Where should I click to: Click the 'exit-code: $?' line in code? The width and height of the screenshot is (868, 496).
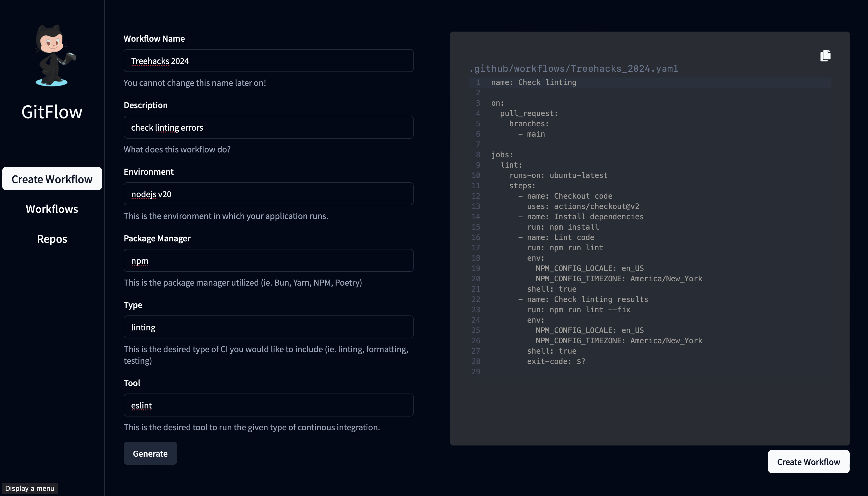coord(556,361)
